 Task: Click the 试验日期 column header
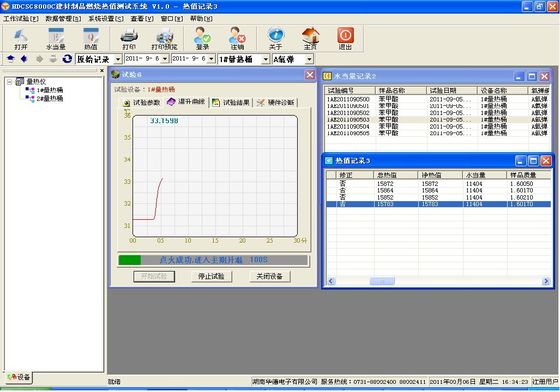[x=452, y=91]
